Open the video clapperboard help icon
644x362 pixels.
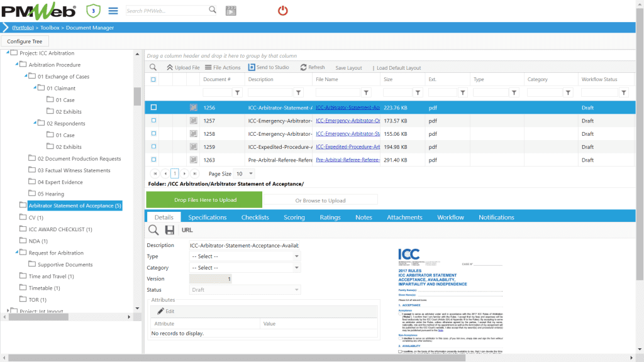[x=231, y=11]
